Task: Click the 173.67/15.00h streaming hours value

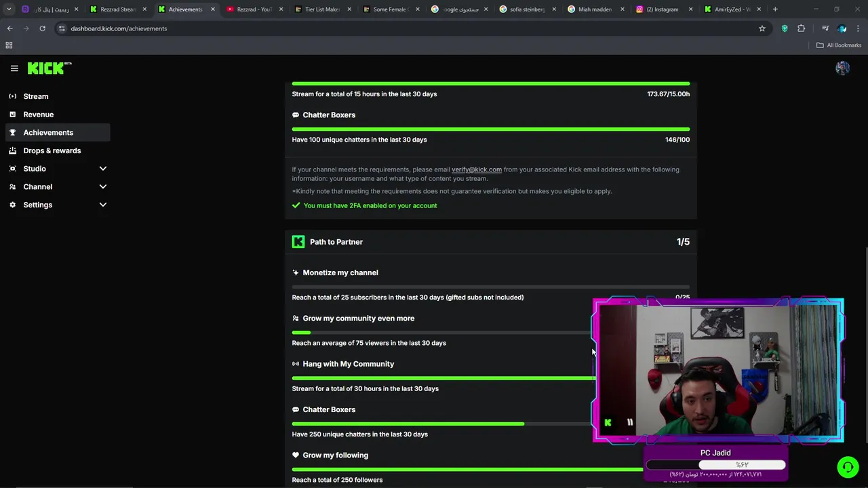Action: (x=668, y=94)
